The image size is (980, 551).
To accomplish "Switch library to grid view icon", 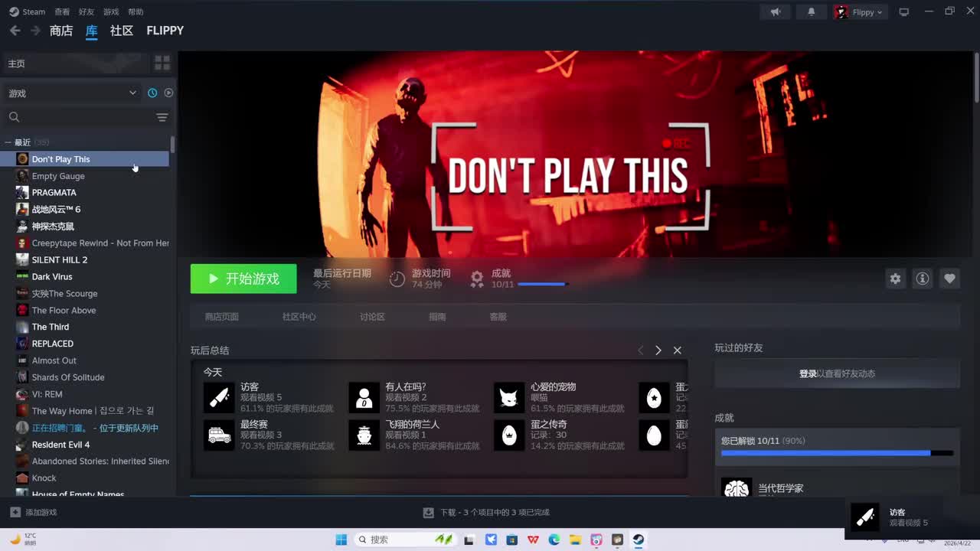I will [162, 63].
